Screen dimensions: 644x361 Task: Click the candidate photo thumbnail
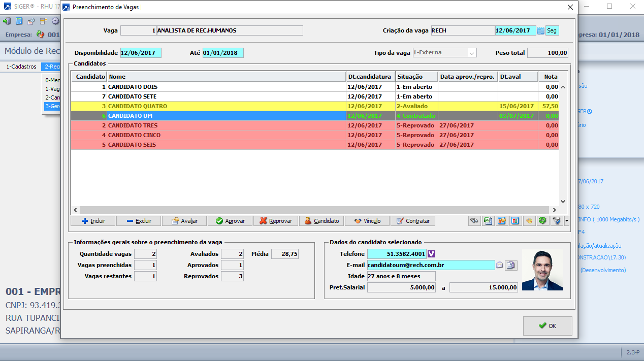[542, 270]
